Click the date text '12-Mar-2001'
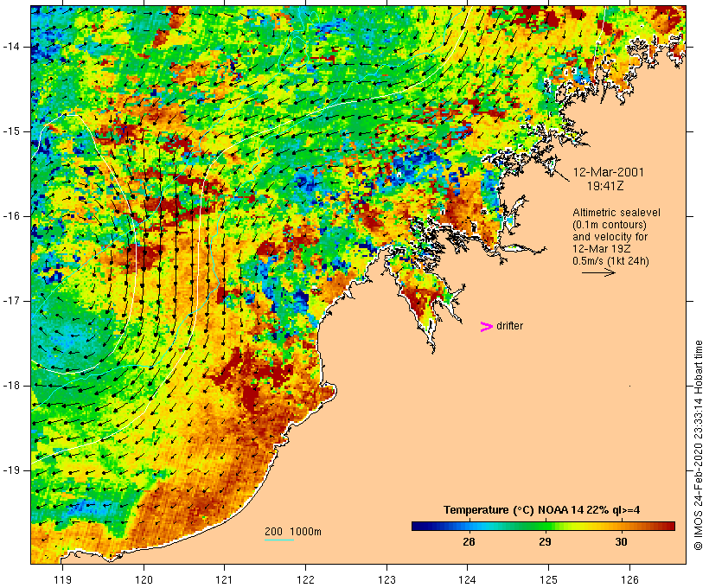 coord(608,172)
